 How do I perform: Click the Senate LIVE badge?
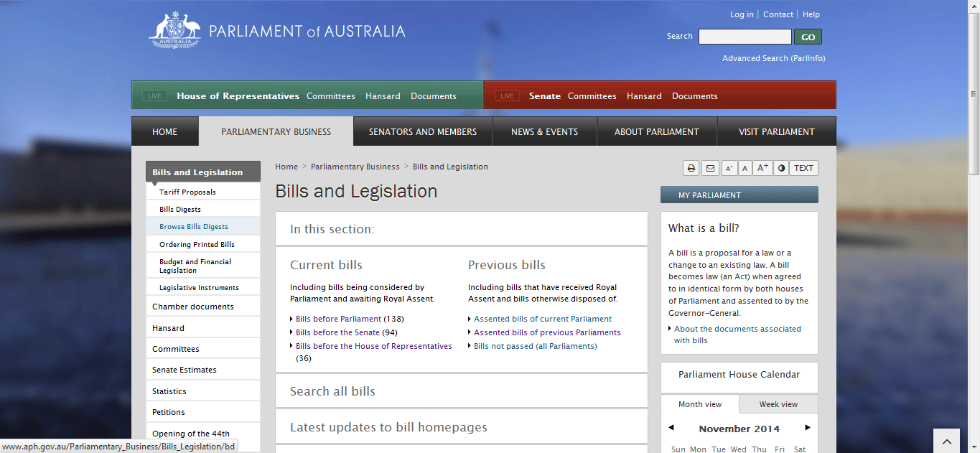tap(507, 96)
